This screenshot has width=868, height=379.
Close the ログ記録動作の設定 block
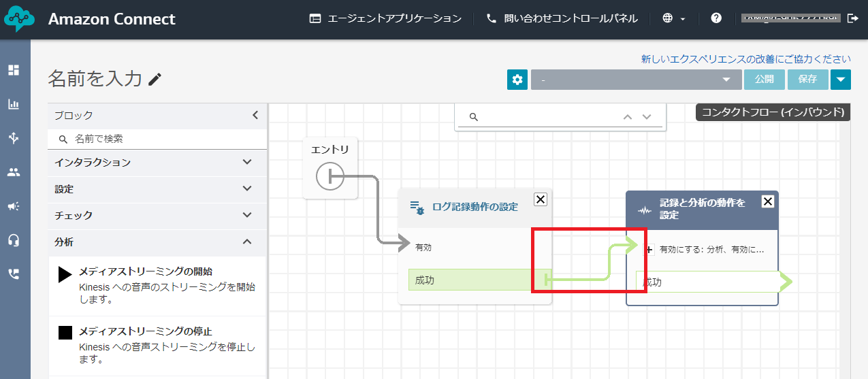[541, 199]
